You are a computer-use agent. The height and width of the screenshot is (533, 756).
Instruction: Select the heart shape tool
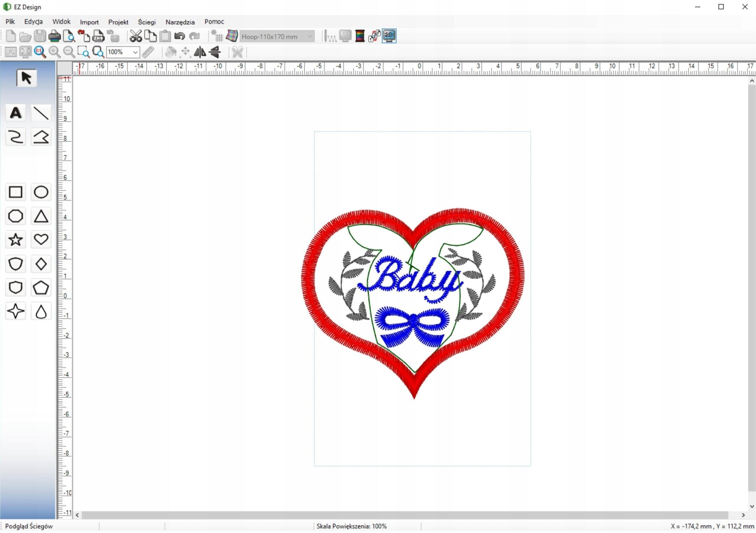(x=41, y=239)
